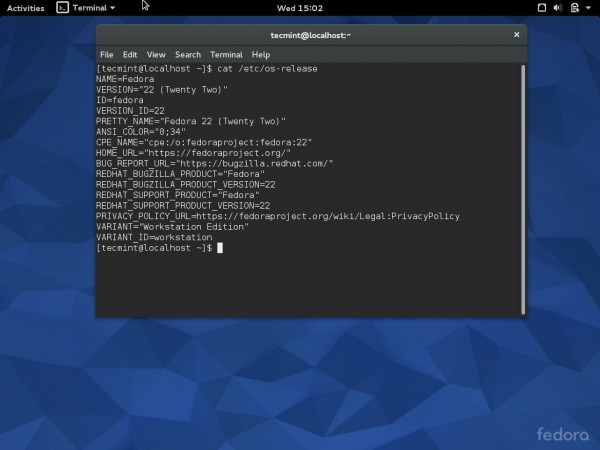
Task: Open the Edit menu
Action: coord(130,54)
